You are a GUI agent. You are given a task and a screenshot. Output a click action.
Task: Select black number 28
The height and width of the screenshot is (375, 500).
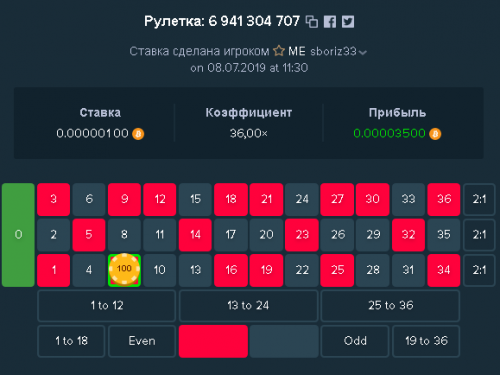click(x=373, y=270)
